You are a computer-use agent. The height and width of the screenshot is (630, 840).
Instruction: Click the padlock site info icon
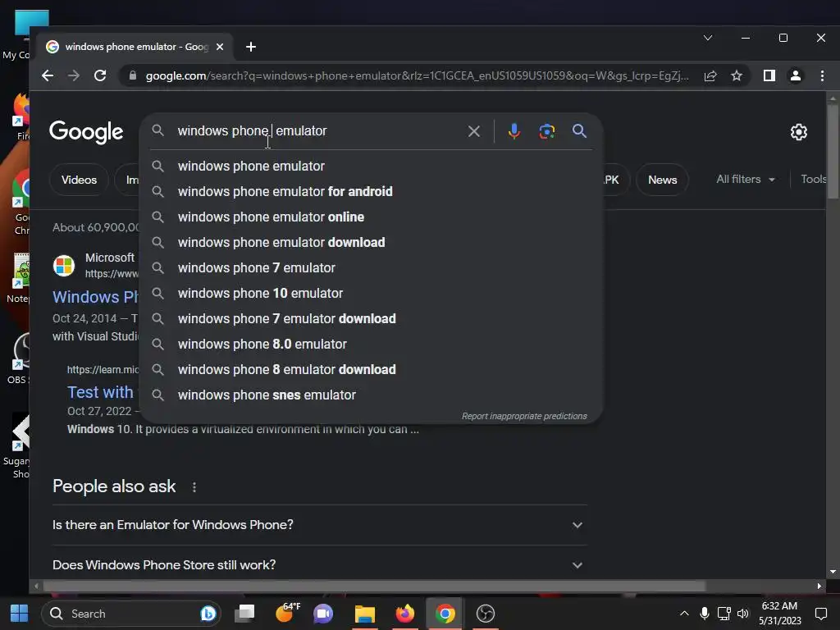pyautogui.click(x=133, y=75)
